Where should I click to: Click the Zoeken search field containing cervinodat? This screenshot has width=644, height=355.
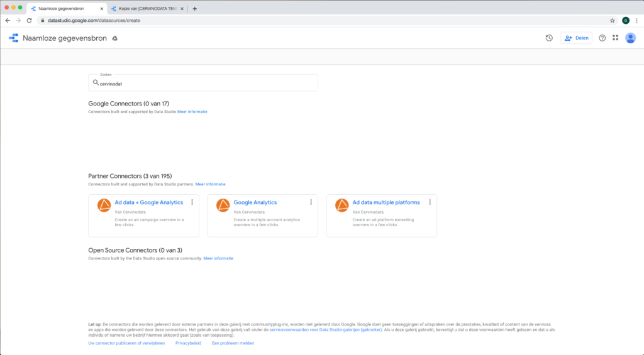point(203,83)
